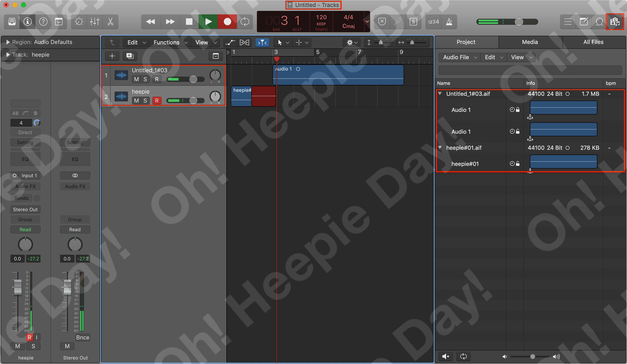The width and height of the screenshot is (627, 364).
Task: Click the heepie#01 region waveform thumbnail
Action: 563,162
